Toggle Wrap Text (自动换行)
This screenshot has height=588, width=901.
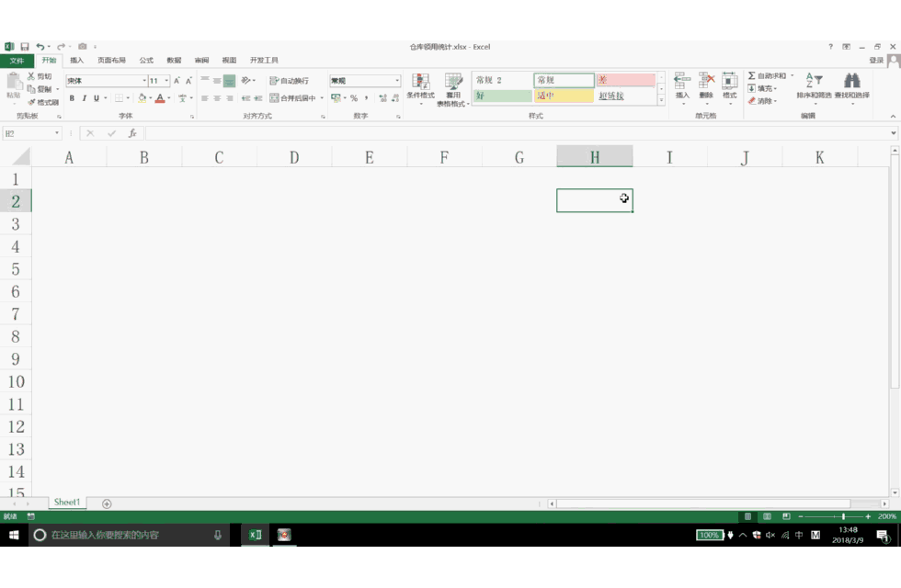[x=289, y=81]
